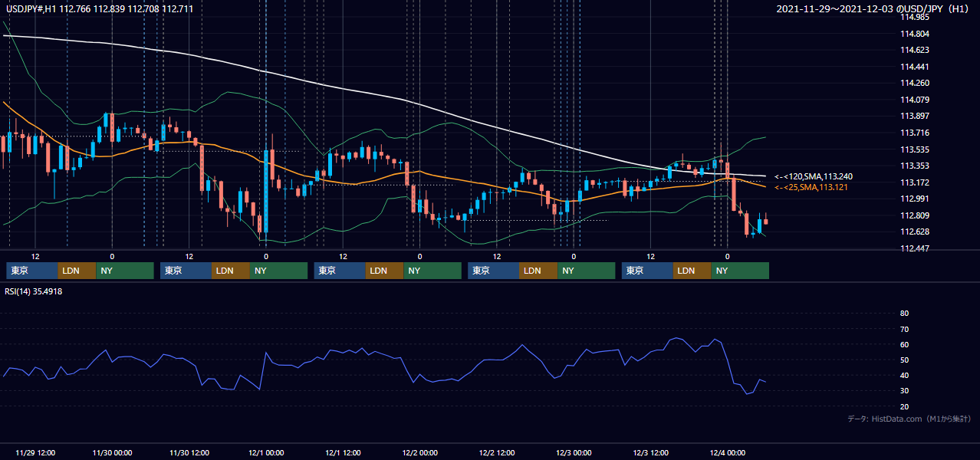Click price axis label 113.716
Image resolution: width=980 pixels, height=460 pixels.
(914, 133)
